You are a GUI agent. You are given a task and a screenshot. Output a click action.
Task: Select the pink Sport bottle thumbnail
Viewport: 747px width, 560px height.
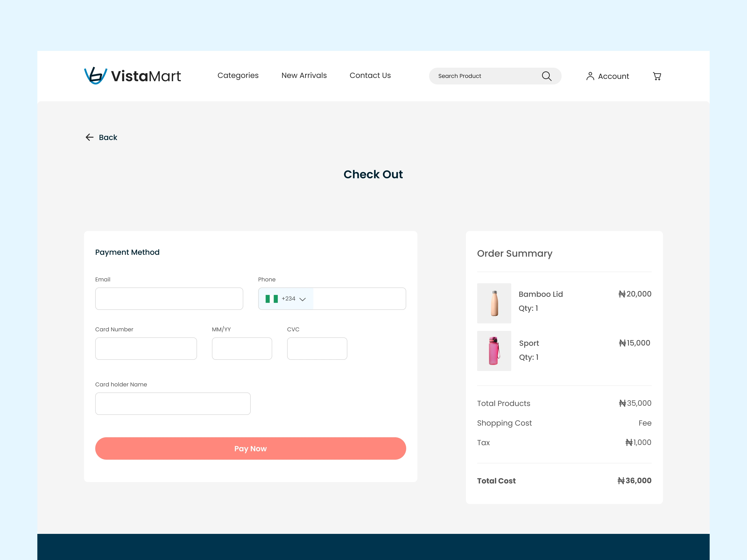[x=494, y=351]
